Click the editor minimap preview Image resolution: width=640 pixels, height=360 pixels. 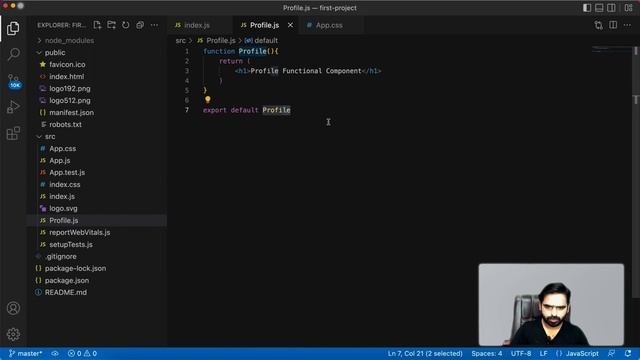pyautogui.click(x=611, y=49)
